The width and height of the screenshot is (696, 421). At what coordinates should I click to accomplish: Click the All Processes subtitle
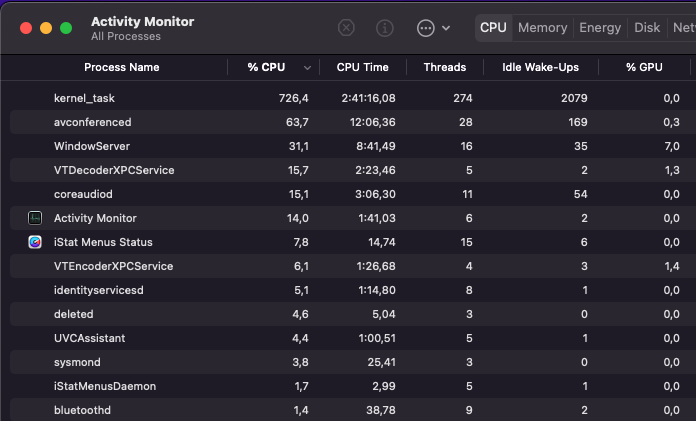[126, 36]
